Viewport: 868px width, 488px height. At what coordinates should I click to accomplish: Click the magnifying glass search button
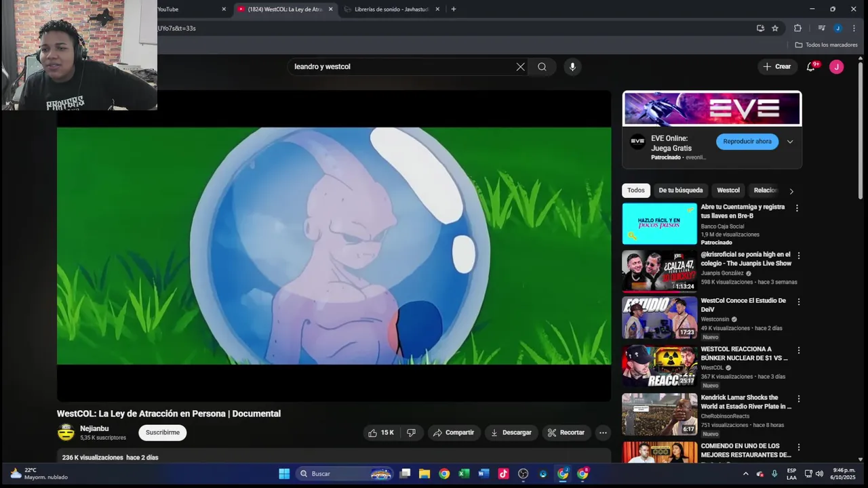(x=542, y=66)
